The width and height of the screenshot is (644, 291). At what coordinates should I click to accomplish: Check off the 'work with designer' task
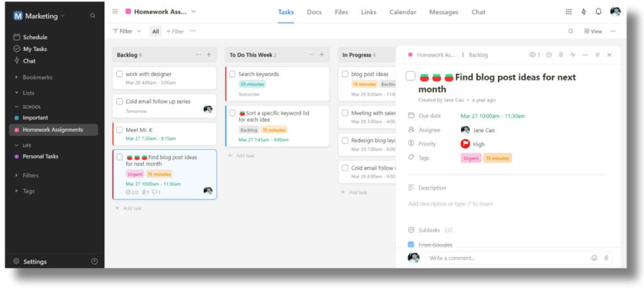[119, 74]
